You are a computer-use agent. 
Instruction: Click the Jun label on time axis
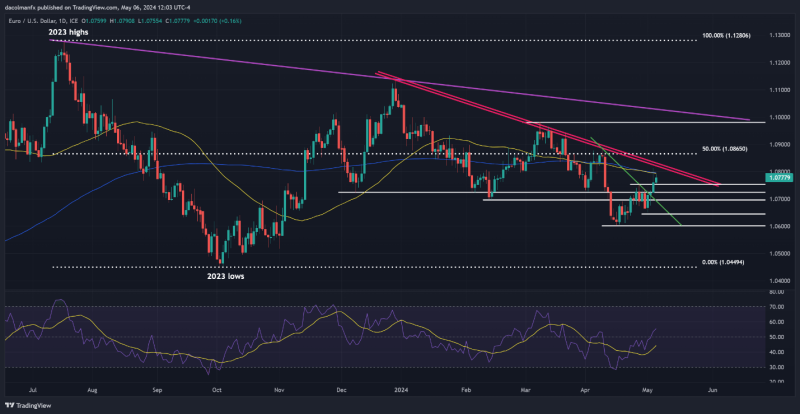(711, 389)
